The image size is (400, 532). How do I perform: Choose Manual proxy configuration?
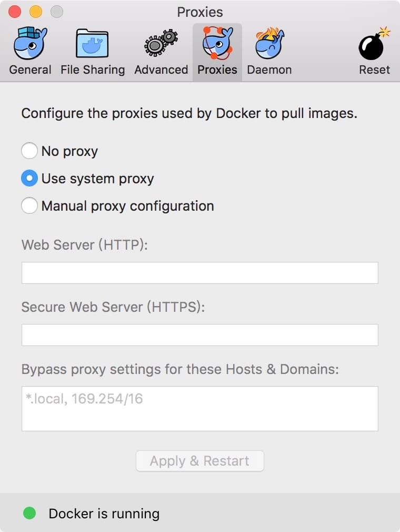tap(29, 206)
